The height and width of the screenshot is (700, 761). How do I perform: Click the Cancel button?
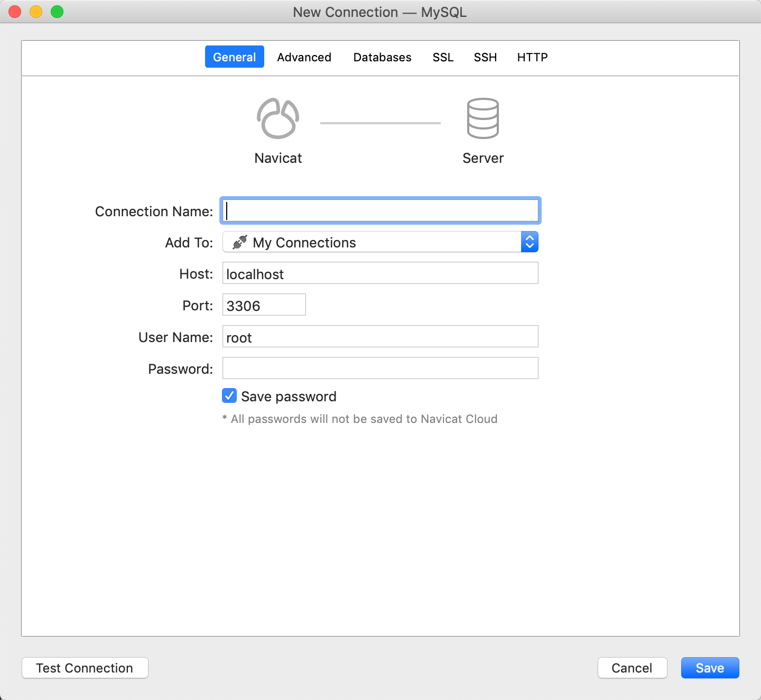pos(633,668)
